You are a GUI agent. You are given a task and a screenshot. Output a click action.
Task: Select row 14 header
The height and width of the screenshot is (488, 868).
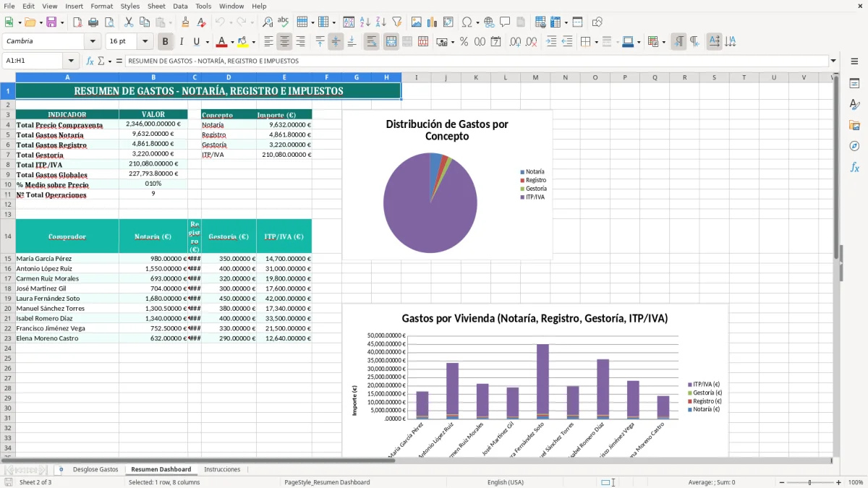[x=8, y=236]
